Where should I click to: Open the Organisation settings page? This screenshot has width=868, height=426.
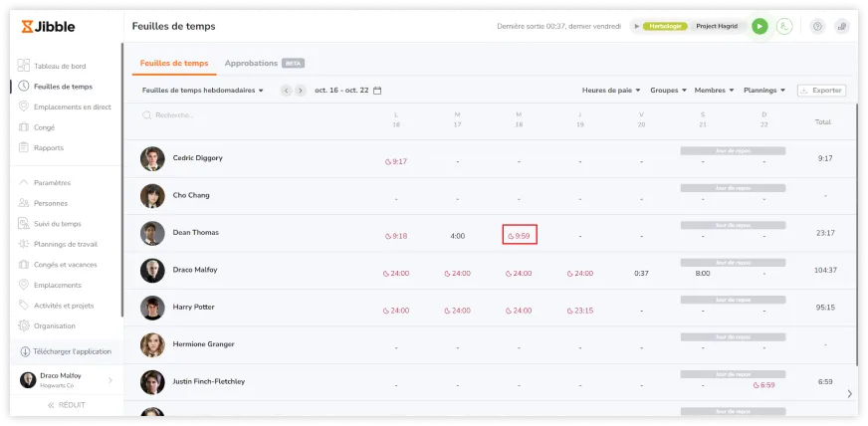pyautogui.click(x=55, y=325)
